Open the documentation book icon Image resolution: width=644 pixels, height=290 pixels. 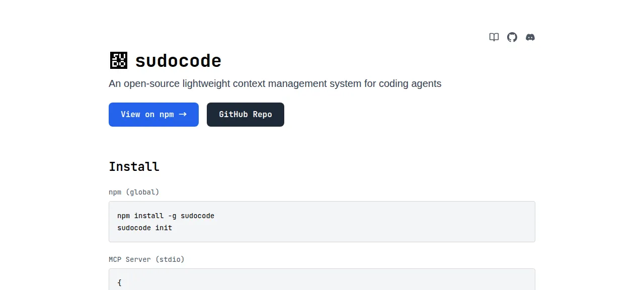coord(494,37)
